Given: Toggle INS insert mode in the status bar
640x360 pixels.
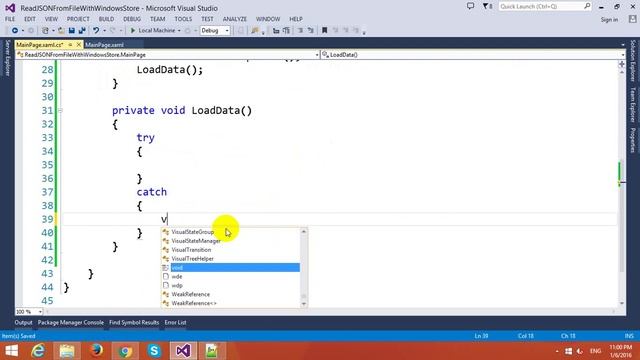Looking at the screenshot, I should tap(629, 336).
